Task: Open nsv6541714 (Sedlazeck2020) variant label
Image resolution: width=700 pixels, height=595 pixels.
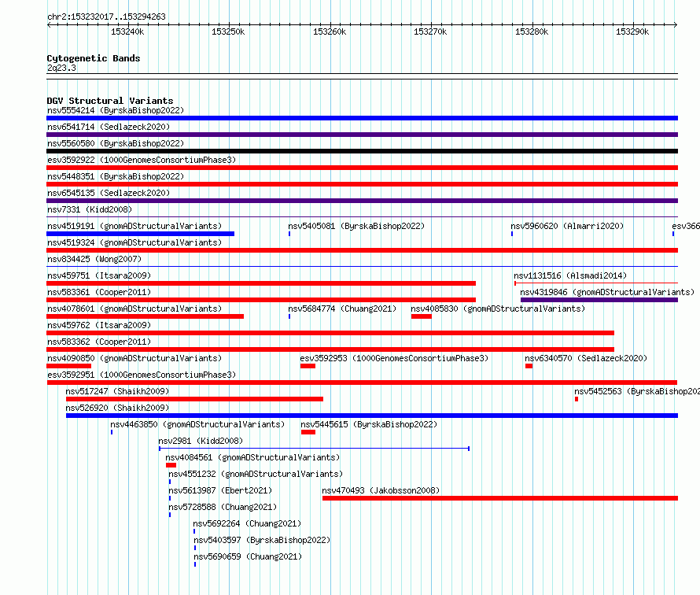Action: (109, 127)
